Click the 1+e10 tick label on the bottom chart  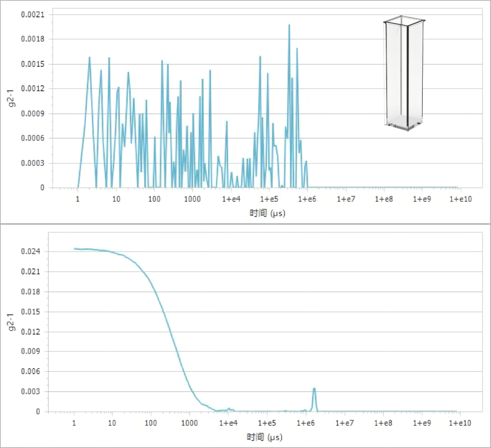click(460, 423)
